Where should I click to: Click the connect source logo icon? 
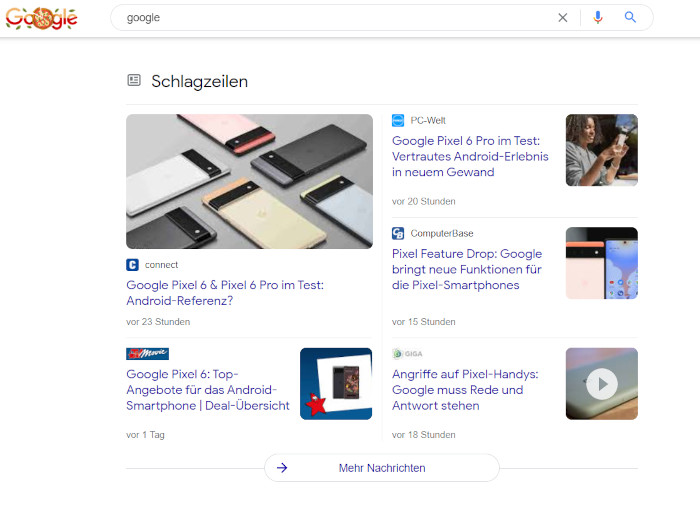click(133, 265)
